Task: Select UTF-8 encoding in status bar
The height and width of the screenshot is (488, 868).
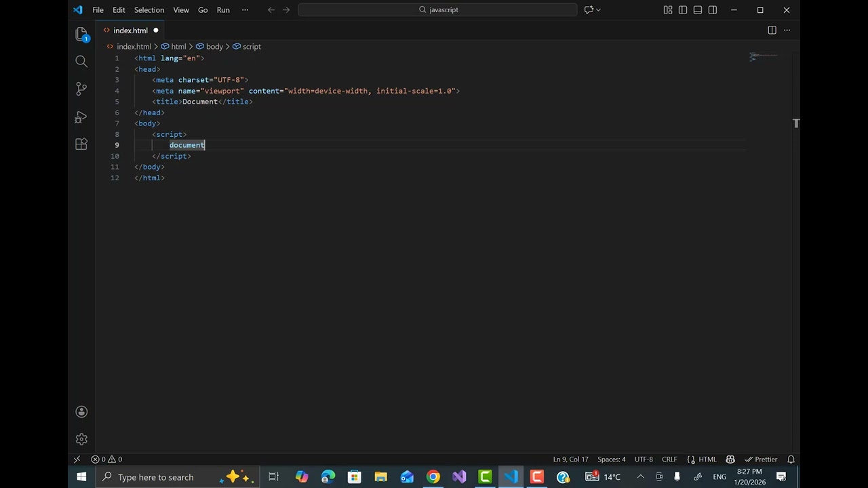Action: click(644, 460)
